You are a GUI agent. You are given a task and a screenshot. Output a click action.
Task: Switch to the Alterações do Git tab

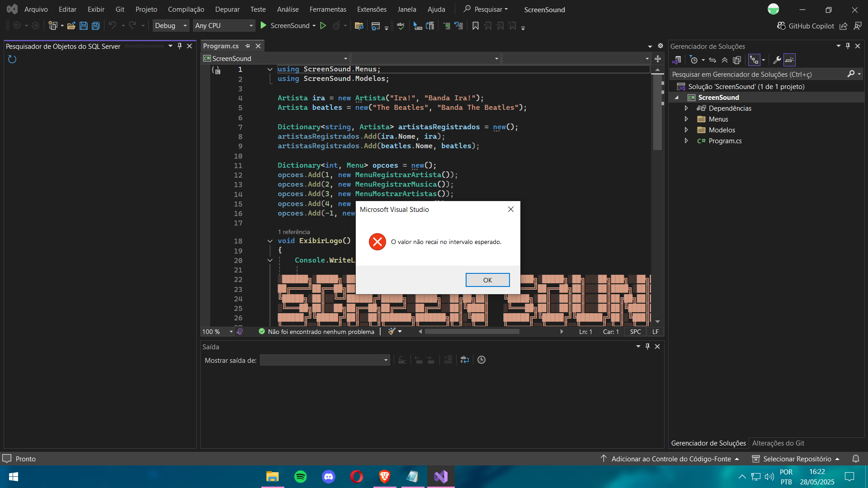(778, 443)
